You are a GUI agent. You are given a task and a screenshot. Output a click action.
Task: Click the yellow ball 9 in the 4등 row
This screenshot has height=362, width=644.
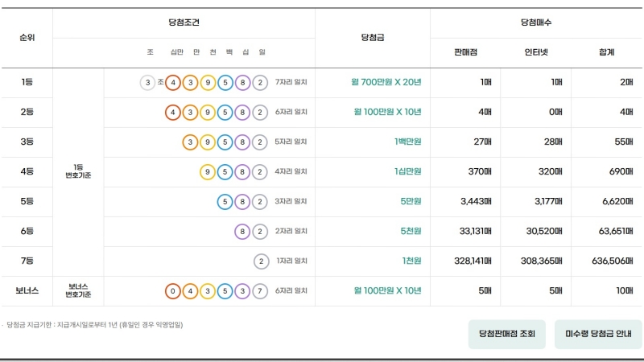pyautogui.click(x=208, y=172)
